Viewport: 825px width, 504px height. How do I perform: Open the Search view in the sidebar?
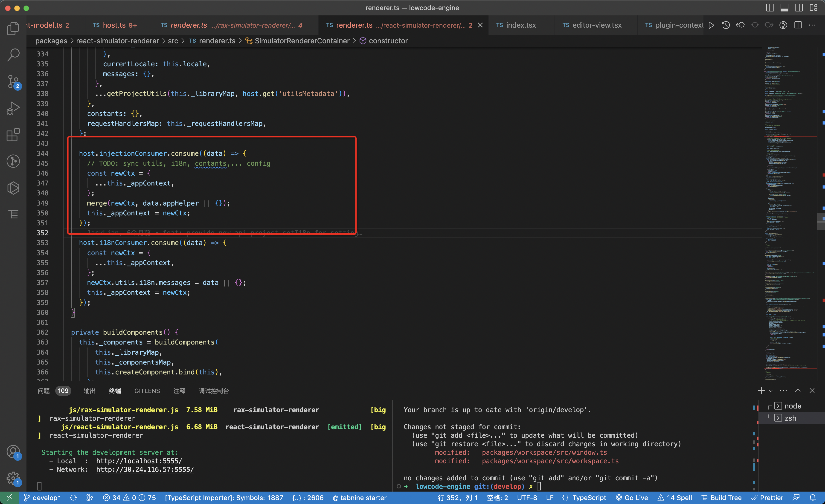point(13,55)
